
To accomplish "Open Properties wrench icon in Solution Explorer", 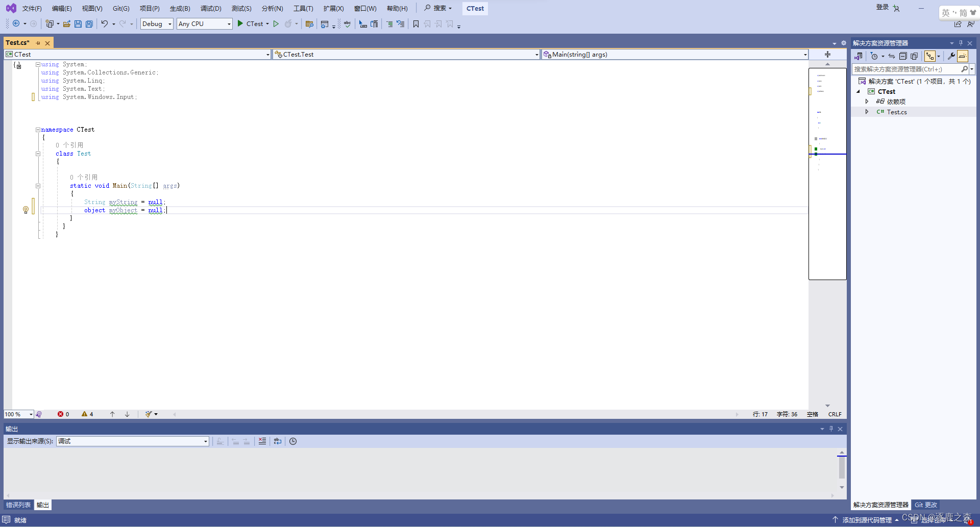I will (x=951, y=56).
